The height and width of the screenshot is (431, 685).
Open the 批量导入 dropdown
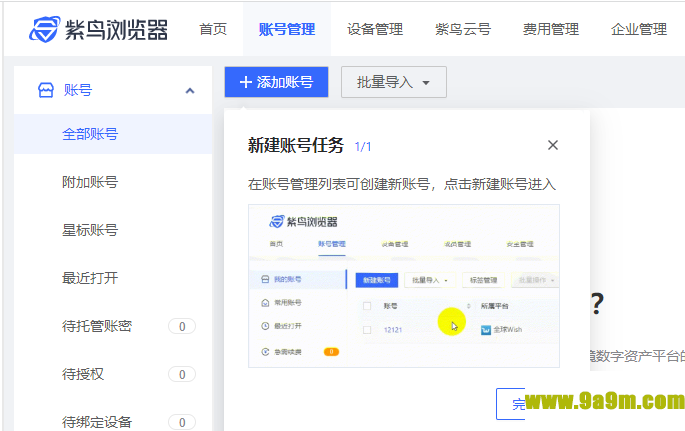[394, 82]
